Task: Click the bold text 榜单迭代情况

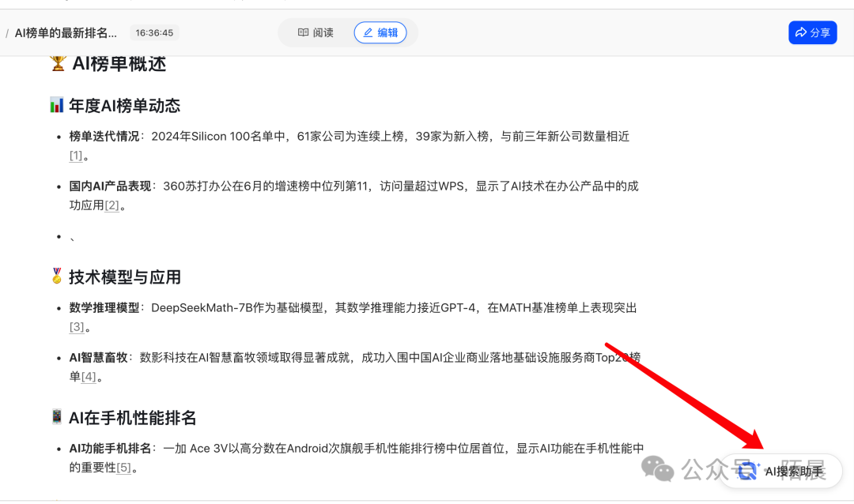Action: (104, 136)
